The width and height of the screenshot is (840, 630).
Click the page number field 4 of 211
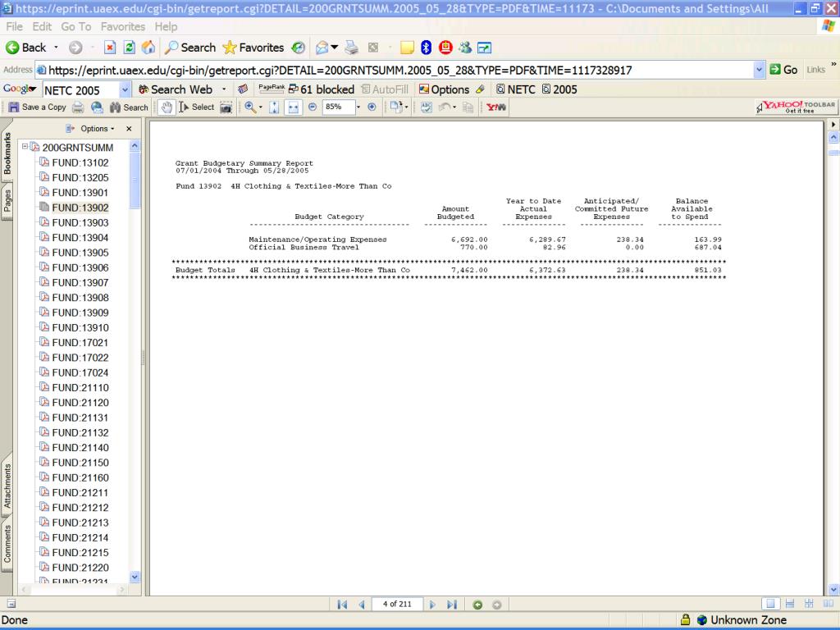pos(397,605)
